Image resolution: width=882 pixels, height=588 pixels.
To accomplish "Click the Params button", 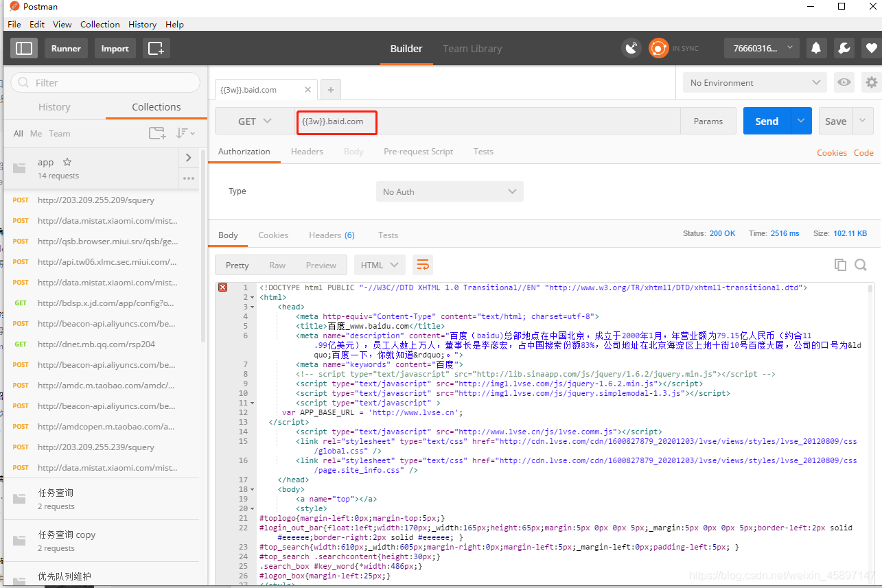I will coord(708,121).
